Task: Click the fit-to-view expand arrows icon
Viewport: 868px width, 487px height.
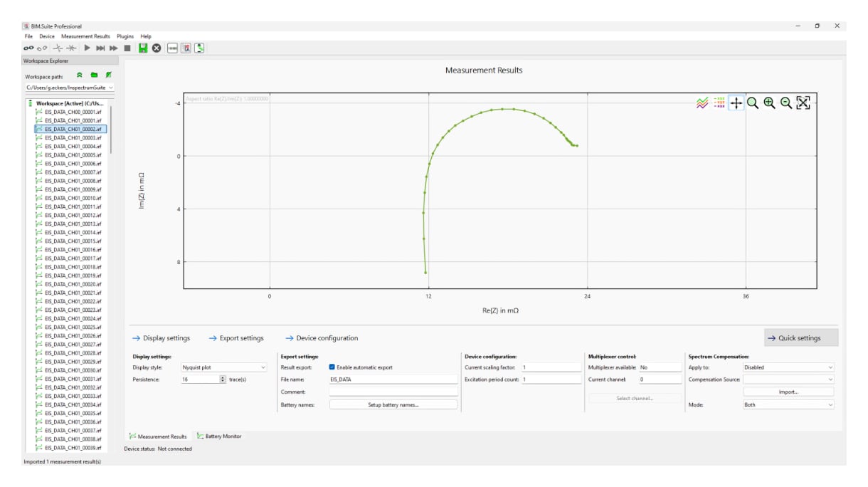Action: (803, 103)
